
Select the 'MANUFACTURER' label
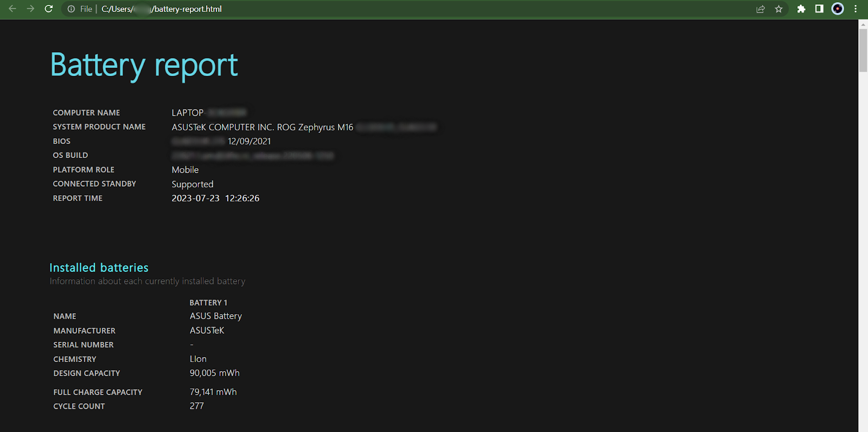tap(84, 331)
